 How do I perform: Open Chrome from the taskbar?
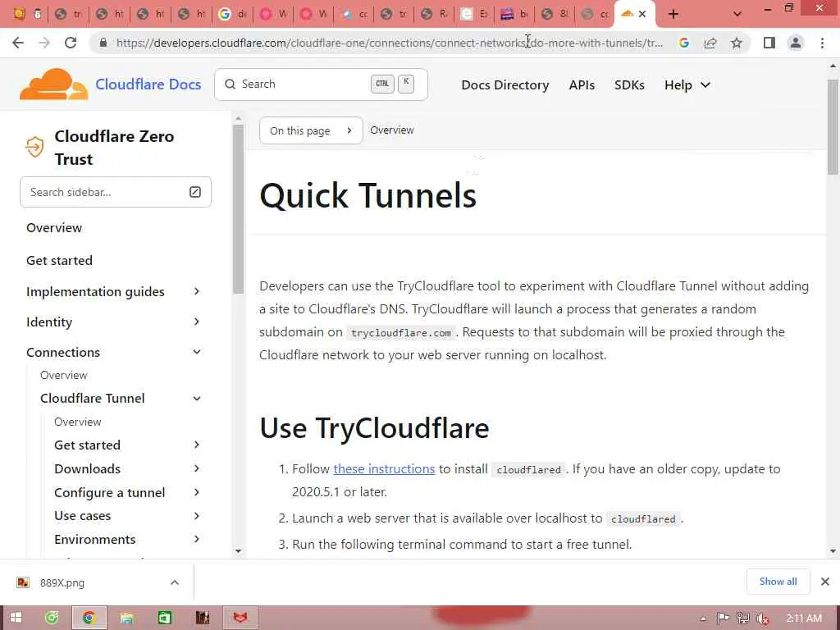click(89, 619)
